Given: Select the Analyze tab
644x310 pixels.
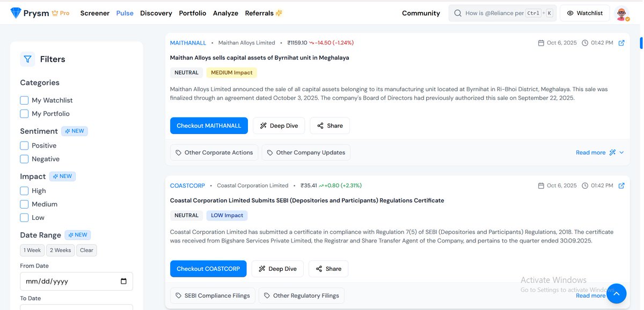Looking at the screenshot, I should point(225,13).
